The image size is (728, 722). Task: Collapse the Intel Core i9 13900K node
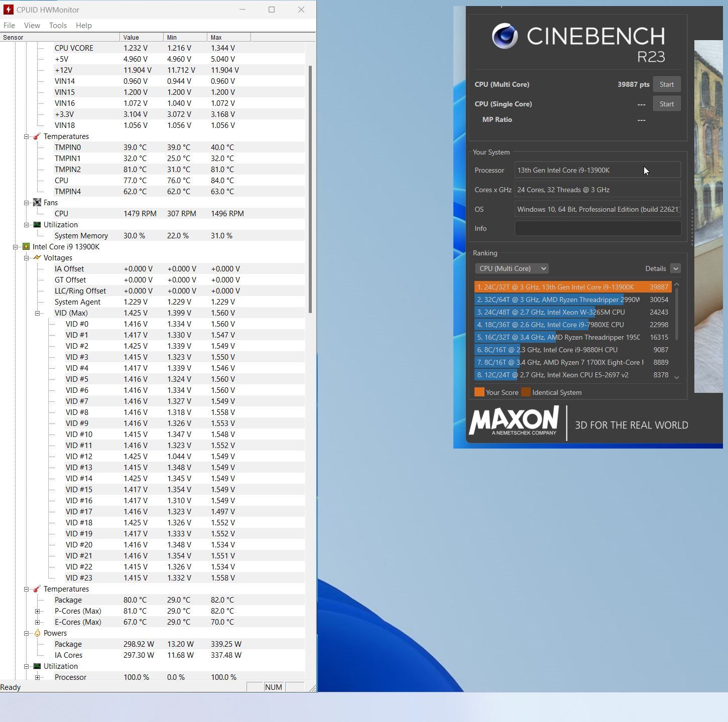15,247
